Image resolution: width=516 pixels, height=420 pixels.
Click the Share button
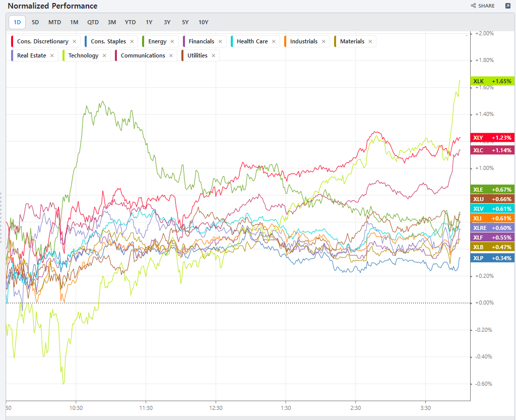tap(483, 6)
